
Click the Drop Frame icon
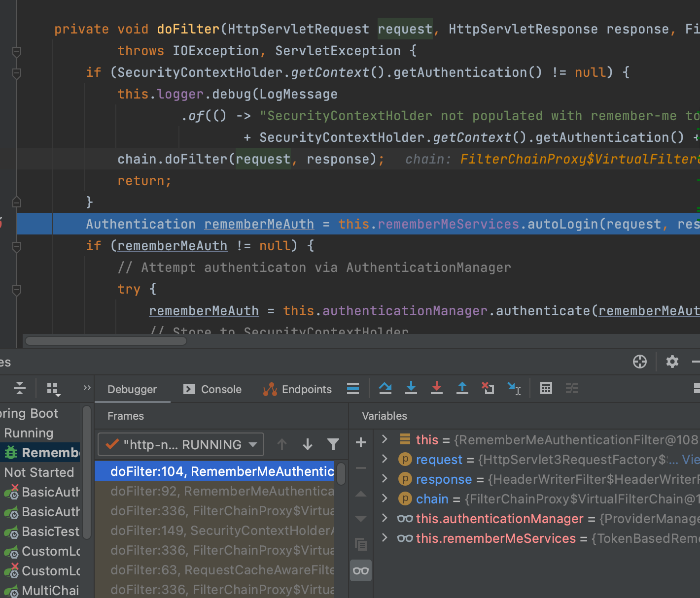point(488,389)
